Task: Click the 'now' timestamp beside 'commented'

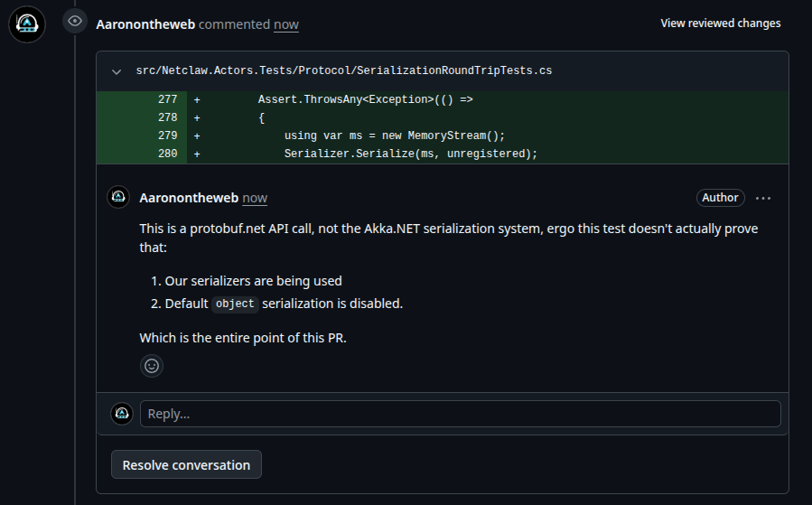Action: tap(285, 24)
